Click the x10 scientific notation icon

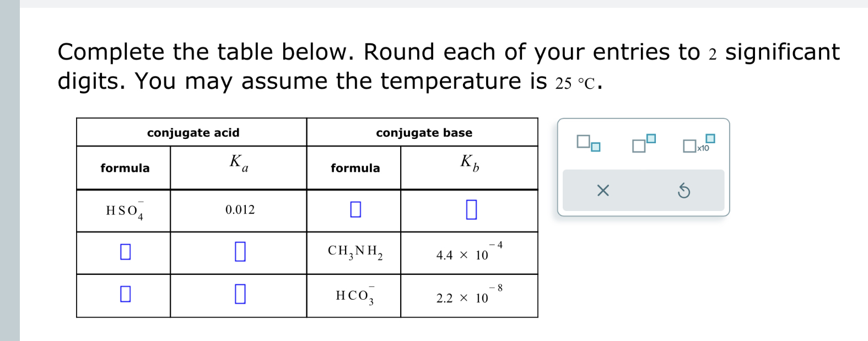[x=696, y=145]
